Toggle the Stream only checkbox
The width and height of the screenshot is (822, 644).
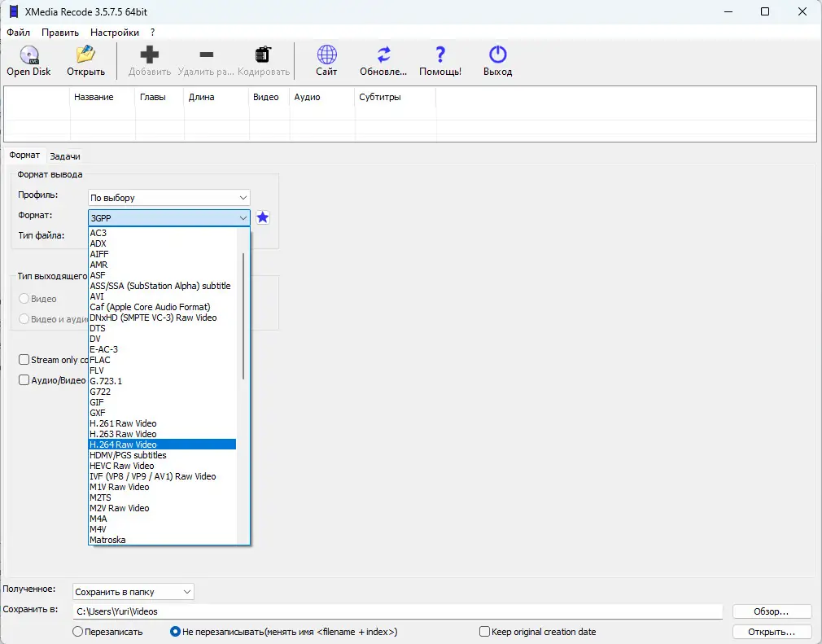pos(24,360)
